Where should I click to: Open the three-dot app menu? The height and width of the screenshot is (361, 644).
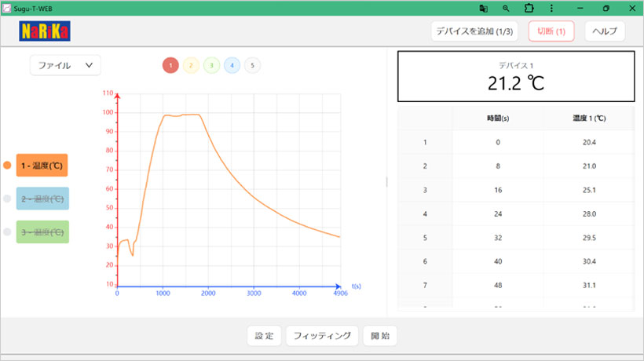(x=551, y=8)
